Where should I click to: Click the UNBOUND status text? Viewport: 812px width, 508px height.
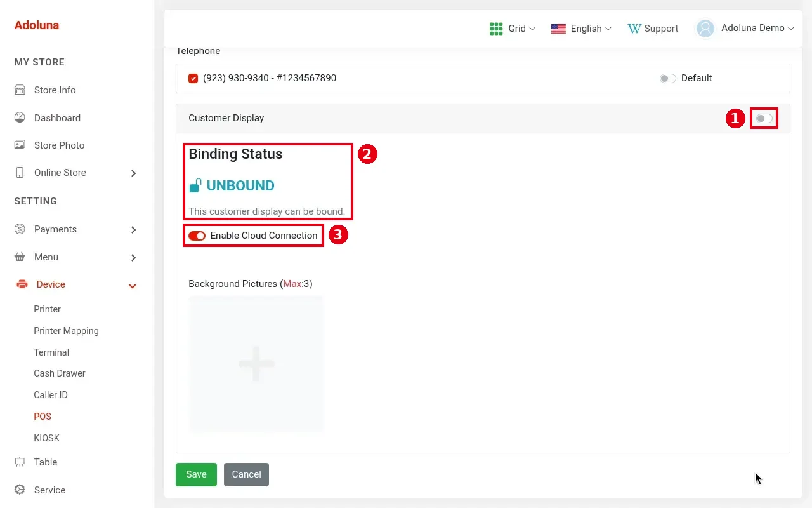(240, 185)
